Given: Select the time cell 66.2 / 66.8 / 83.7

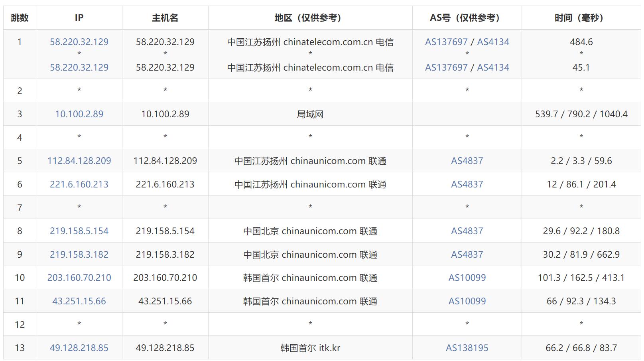Looking at the screenshot, I should 581,348.
